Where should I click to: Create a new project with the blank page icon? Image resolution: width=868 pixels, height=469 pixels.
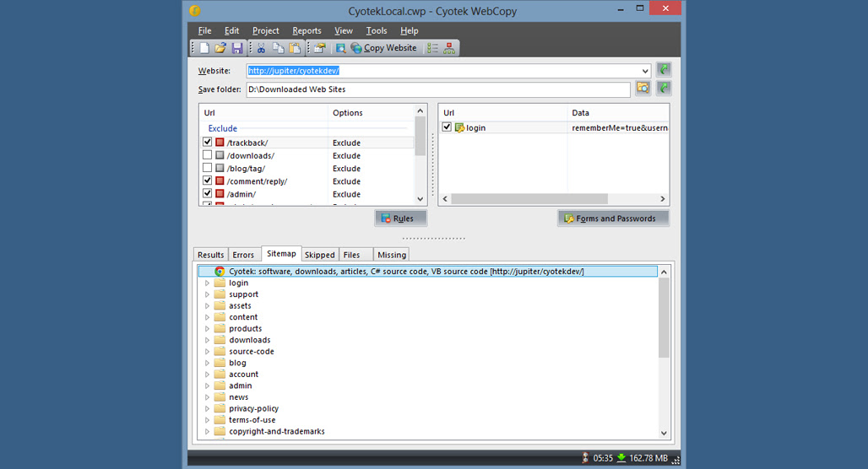(x=204, y=48)
